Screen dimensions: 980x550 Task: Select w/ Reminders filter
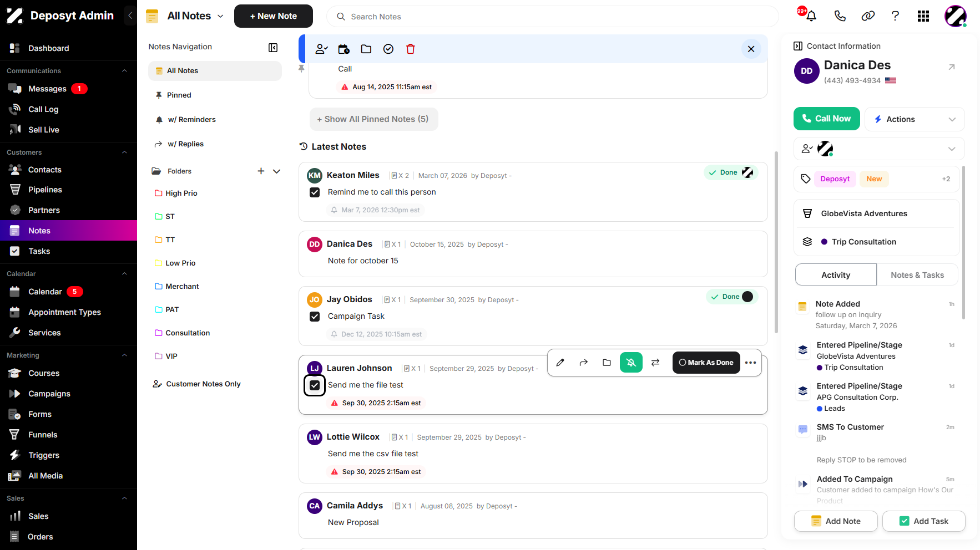pos(215,120)
